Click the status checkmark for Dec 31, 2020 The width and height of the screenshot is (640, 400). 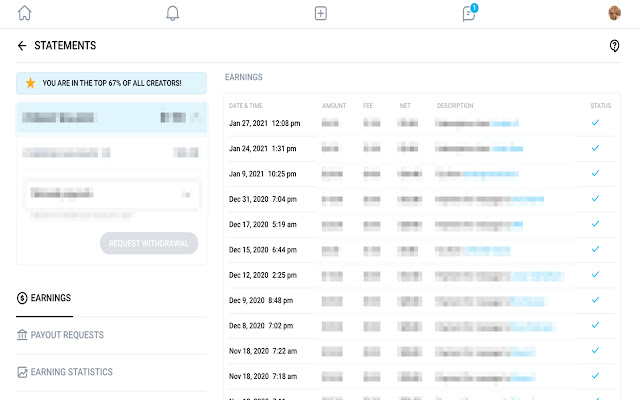coord(596,198)
